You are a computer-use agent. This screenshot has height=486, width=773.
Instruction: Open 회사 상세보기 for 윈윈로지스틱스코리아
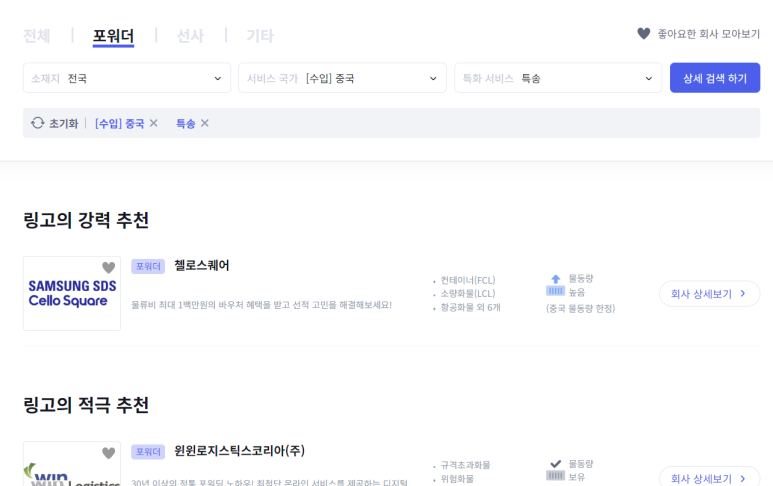[x=709, y=478]
